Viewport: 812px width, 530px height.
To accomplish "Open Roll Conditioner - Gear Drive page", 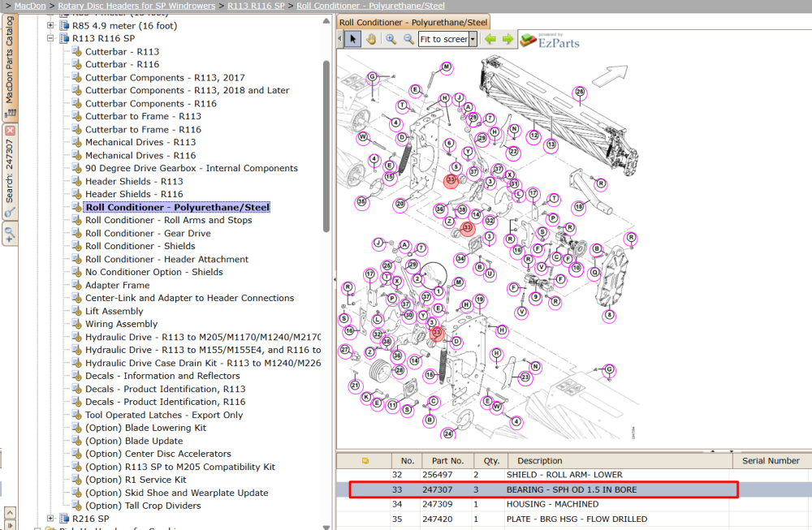I will (148, 234).
